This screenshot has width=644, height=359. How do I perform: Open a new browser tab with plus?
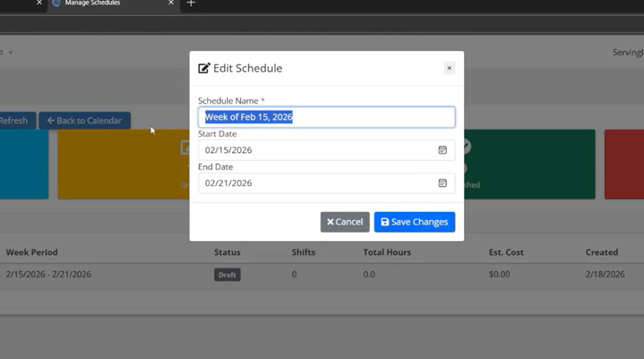pos(191,3)
